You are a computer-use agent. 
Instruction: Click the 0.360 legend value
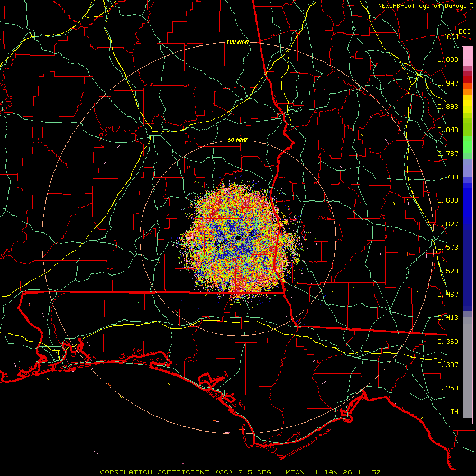tap(448, 342)
